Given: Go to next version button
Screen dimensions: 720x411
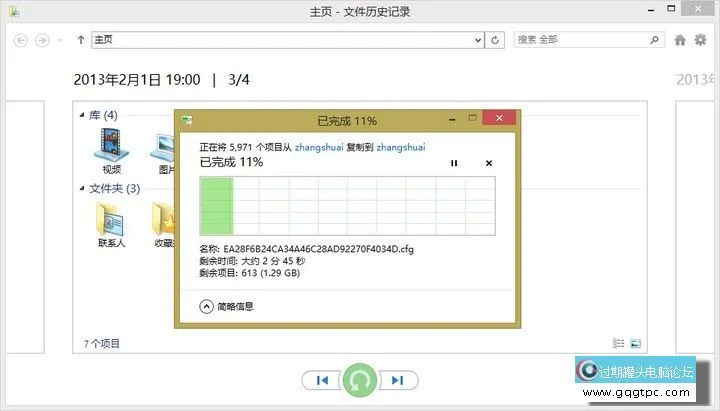Looking at the screenshot, I should pyautogui.click(x=398, y=380).
